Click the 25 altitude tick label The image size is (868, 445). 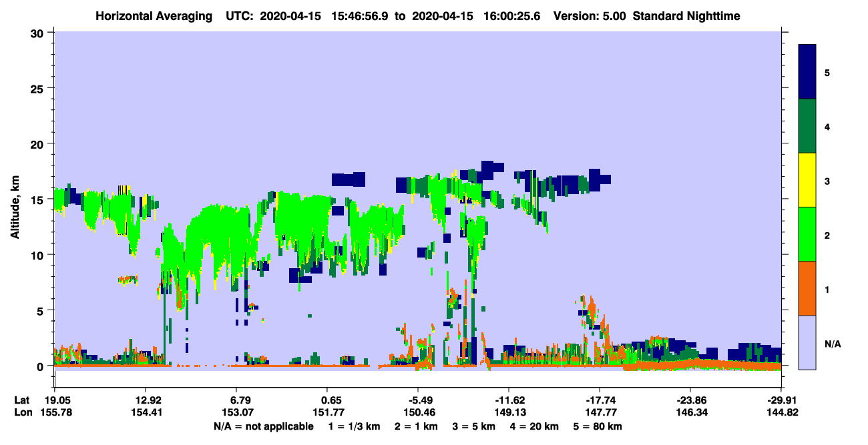[39, 88]
